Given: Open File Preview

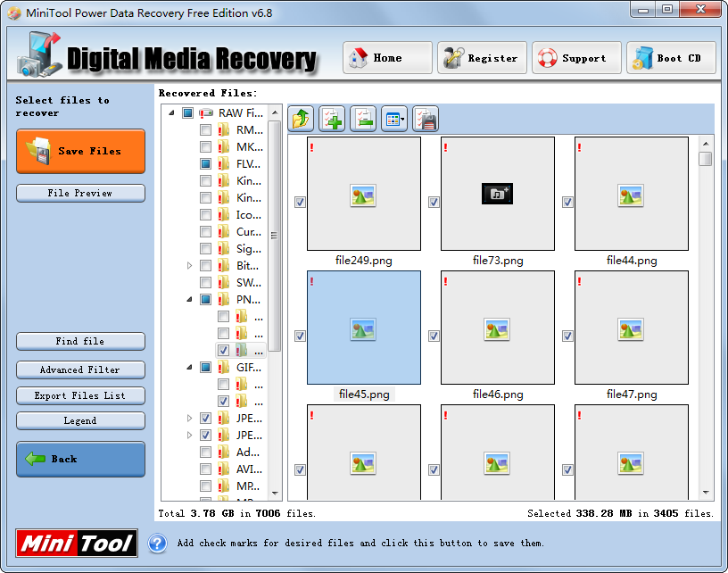Looking at the screenshot, I should [x=81, y=193].
